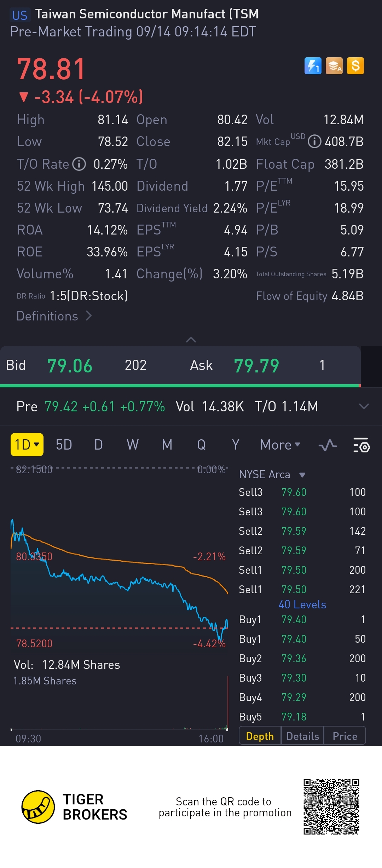Tap the yellow dollar sign icon
The height and width of the screenshot is (868, 382).
[x=355, y=66]
